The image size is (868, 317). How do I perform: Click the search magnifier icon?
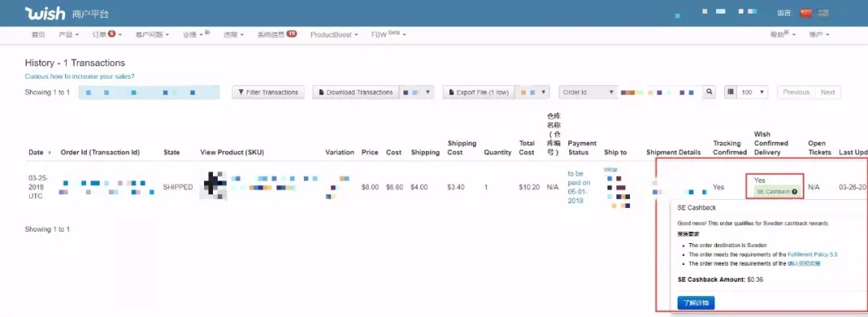tap(709, 92)
